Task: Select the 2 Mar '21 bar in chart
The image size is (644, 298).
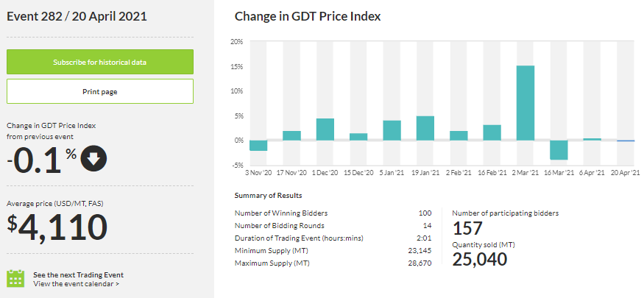Action: 526,103
